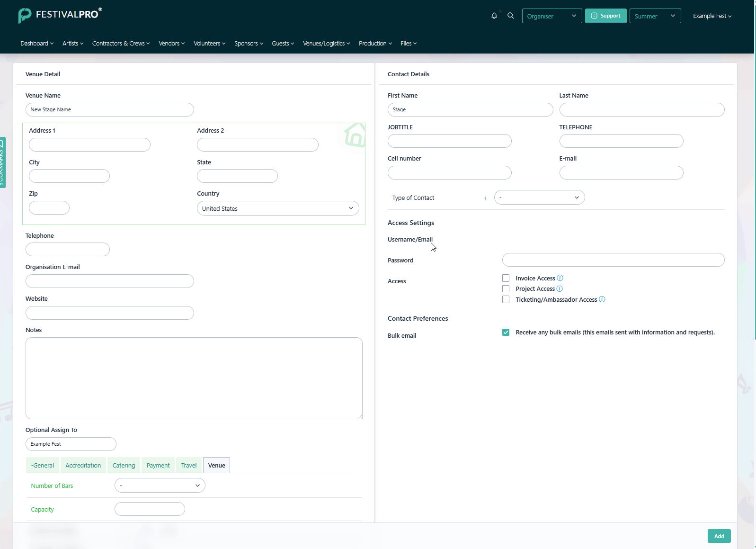The image size is (756, 549).
Task: Open the Sponsors menu
Action: pyautogui.click(x=249, y=44)
